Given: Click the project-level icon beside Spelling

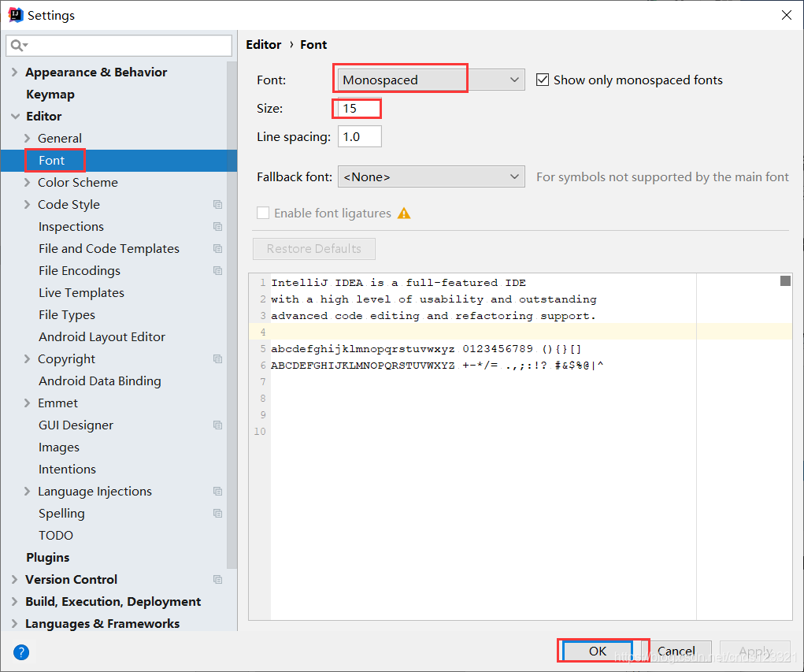Looking at the screenshot, I should [218, 513].
